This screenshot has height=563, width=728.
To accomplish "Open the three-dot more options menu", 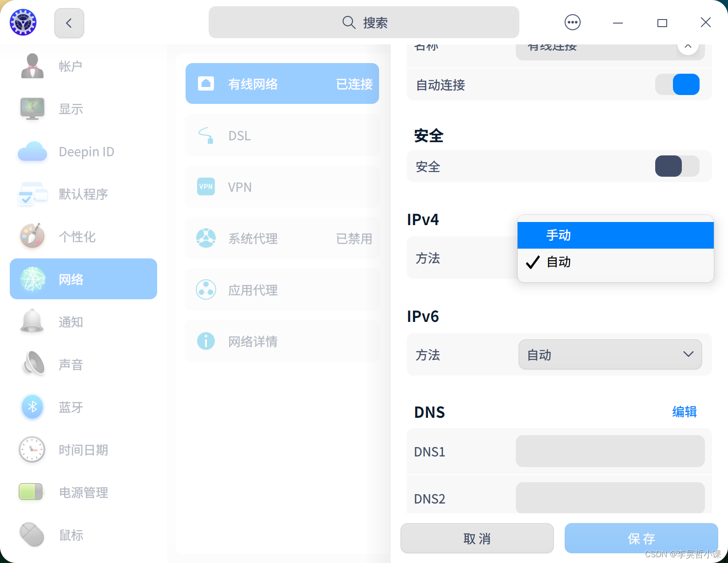I will tap(572, 22).
